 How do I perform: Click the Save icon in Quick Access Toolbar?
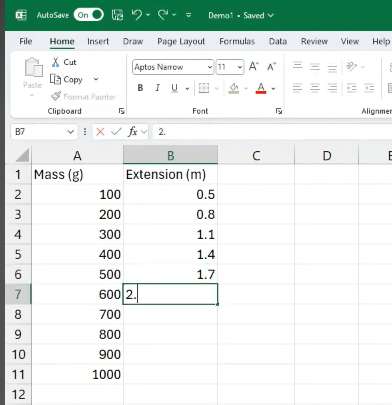click(117, 15)
